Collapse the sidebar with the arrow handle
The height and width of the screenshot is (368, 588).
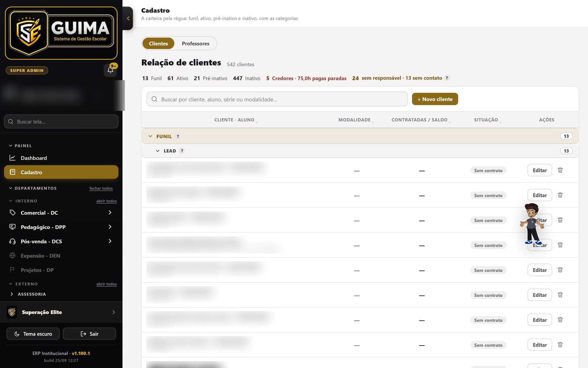(x=128, y=18)
